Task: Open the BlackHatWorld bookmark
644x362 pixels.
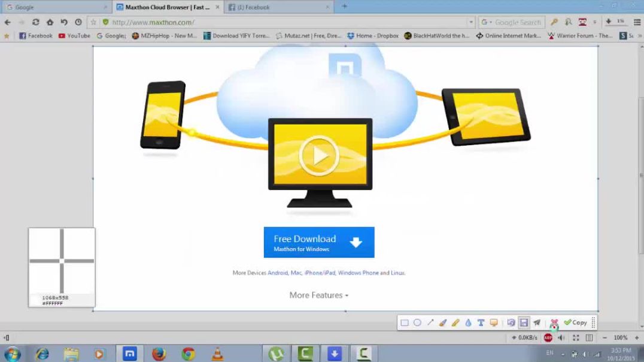Action: point(436,36)
